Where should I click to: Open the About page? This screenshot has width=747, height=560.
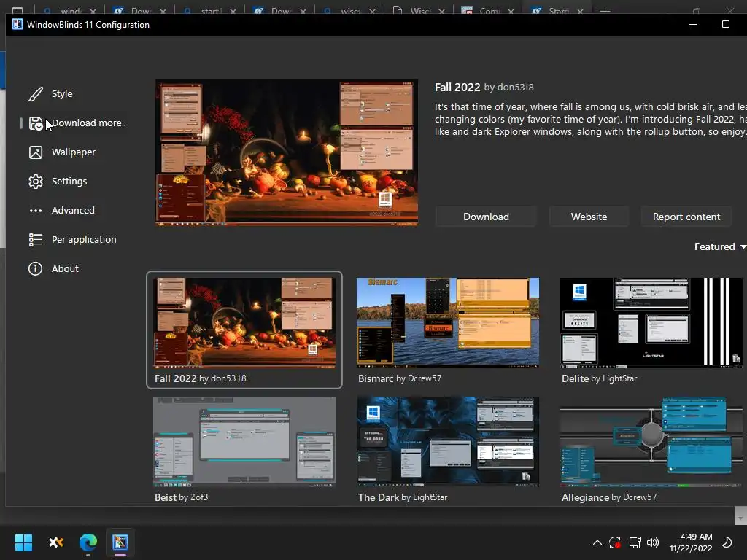click(x=65, y=268)
